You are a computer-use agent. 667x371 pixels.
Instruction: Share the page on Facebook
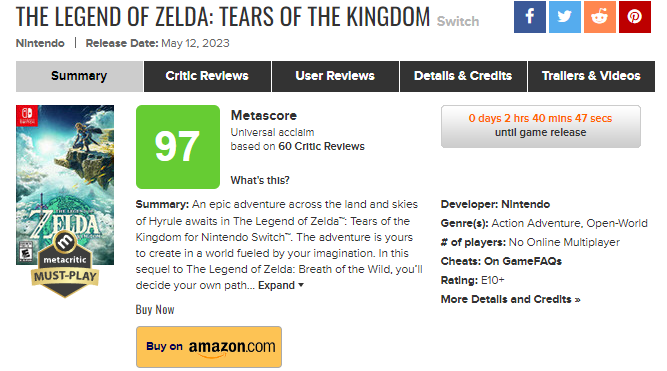[530, 17]
